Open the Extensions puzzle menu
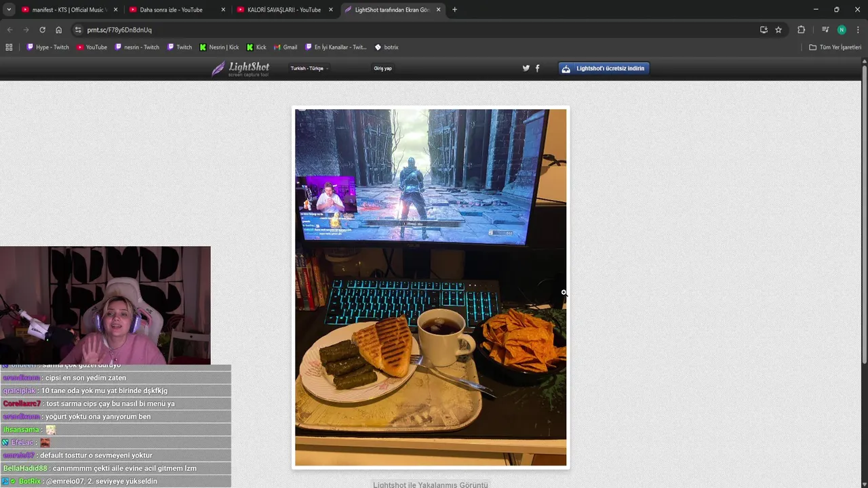Viewport: 868px width, 488px height. tap(801, 30)
